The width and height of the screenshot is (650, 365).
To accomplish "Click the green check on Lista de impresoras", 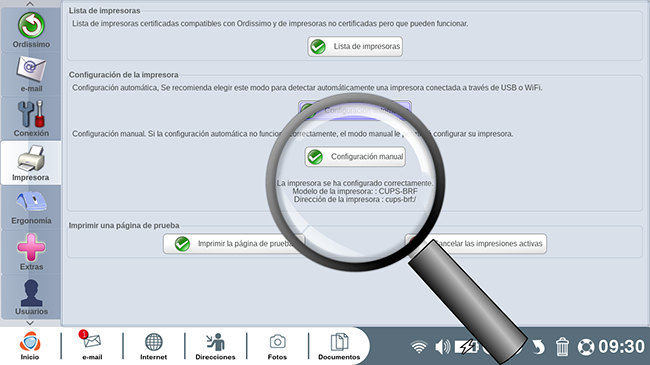I will (x=318, y=47).
